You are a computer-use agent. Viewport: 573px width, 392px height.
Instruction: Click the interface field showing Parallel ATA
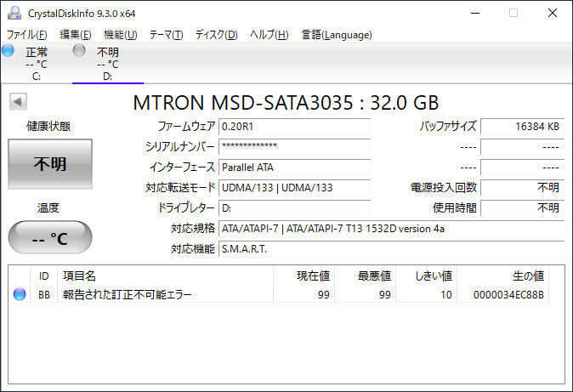pos(294,168)
